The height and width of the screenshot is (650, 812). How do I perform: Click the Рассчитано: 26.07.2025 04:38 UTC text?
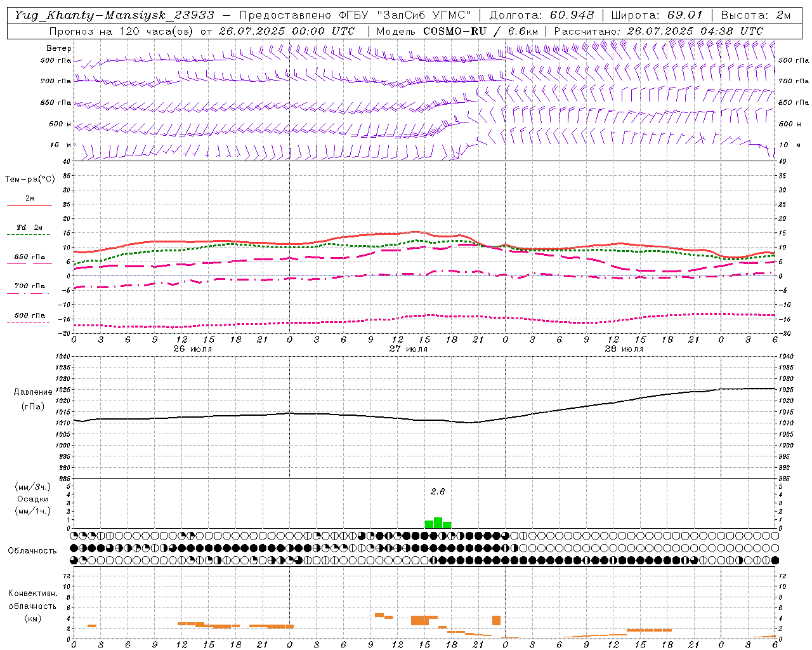point(658,31)
